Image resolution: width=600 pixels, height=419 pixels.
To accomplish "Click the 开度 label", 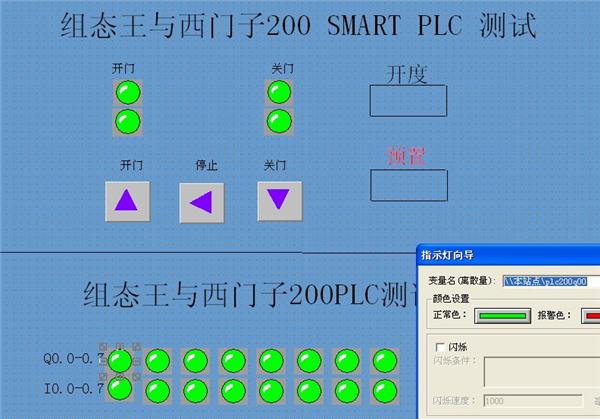I will pos(406,74).
